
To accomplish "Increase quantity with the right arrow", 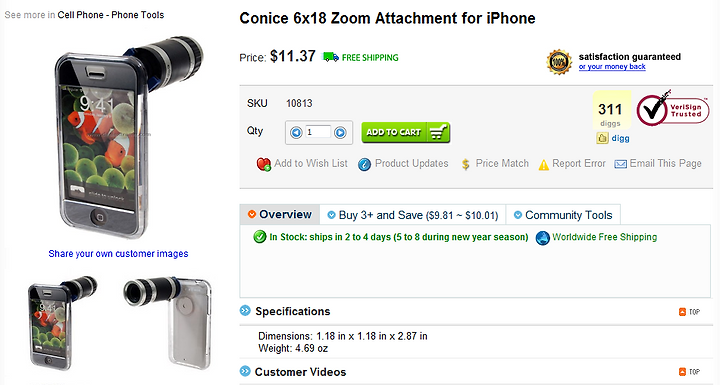I will click(x=340, y=133).
